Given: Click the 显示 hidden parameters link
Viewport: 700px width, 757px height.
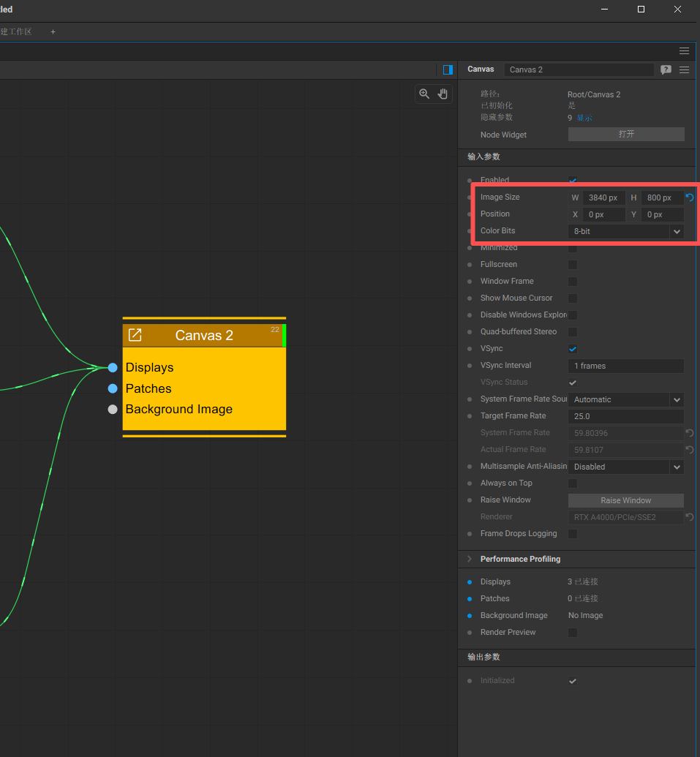Looking at the screenshot, I should pos(584,118).
